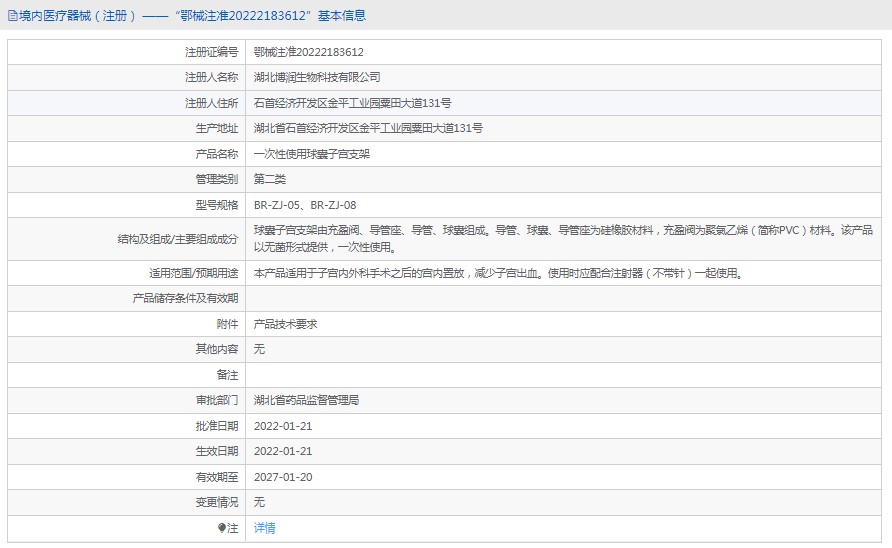Click the attachment entry 产品技术要求
892x548 pixels.
(x=286, y=324)
